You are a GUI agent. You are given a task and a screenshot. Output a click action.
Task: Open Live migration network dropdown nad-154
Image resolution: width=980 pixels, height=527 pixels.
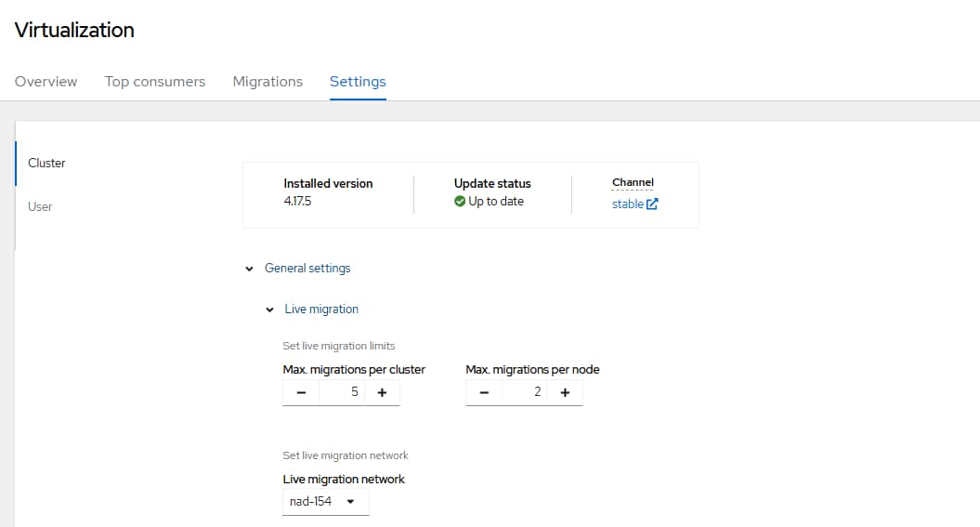click(326, 501)
